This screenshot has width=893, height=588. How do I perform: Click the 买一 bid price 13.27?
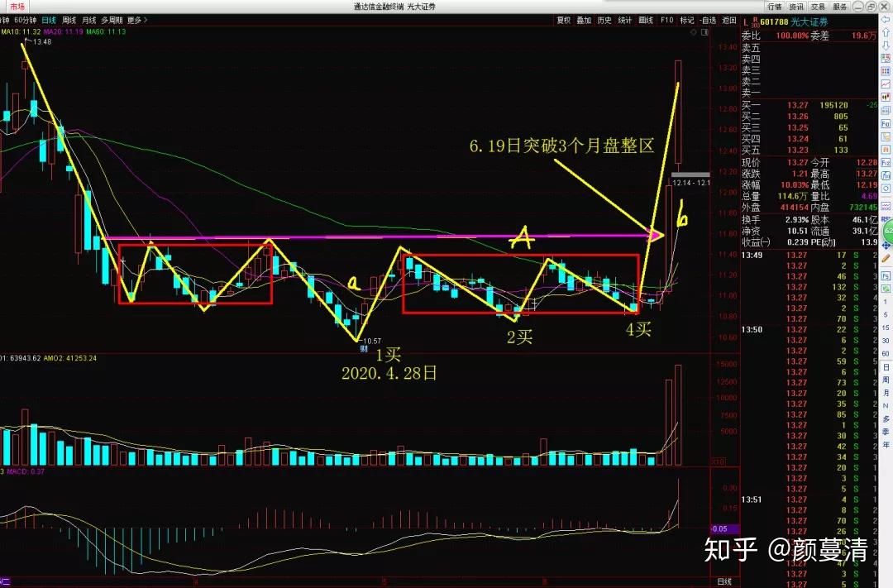pos(798,105)
